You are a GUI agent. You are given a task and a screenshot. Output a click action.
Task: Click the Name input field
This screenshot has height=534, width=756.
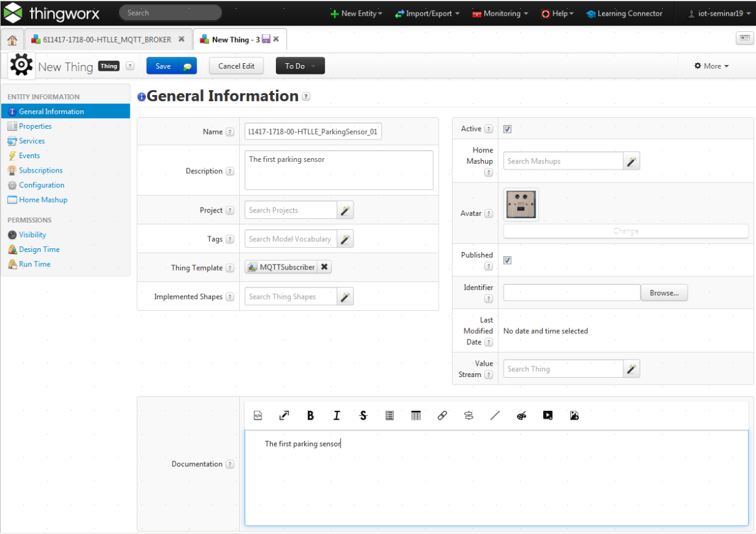pos(313,132)
